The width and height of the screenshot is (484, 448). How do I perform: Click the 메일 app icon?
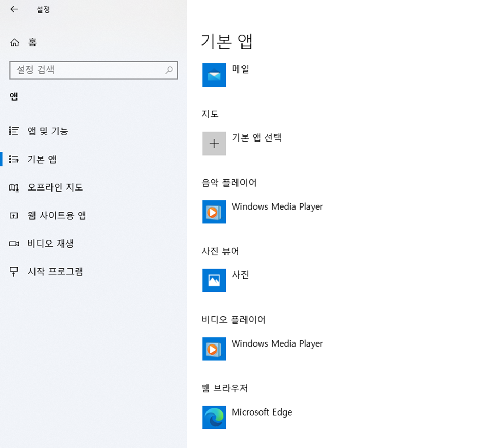214,75
